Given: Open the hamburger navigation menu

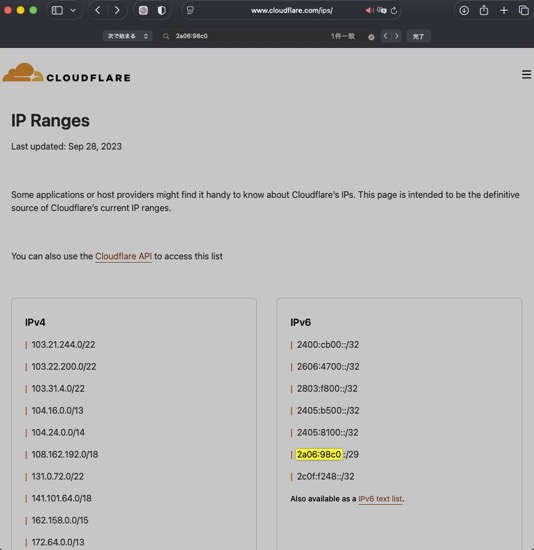Looking at the screenshot, I should 526,74.
